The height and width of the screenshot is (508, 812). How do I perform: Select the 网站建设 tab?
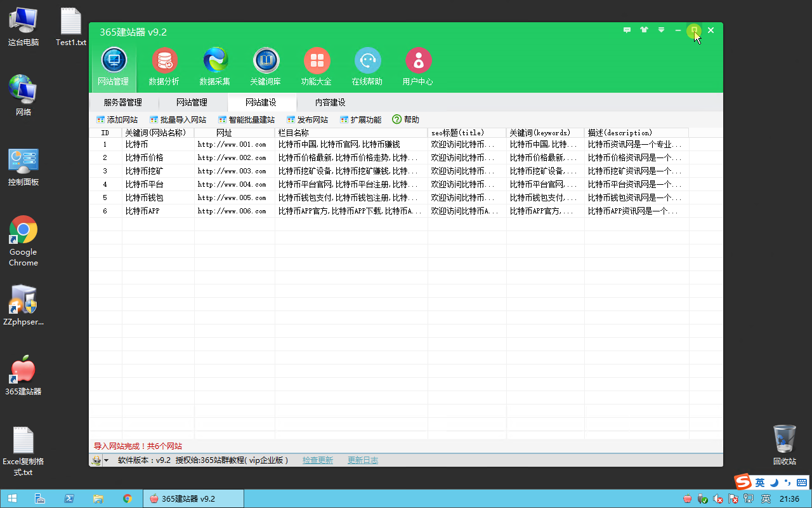pyautogui.click(x=261, y=102)
